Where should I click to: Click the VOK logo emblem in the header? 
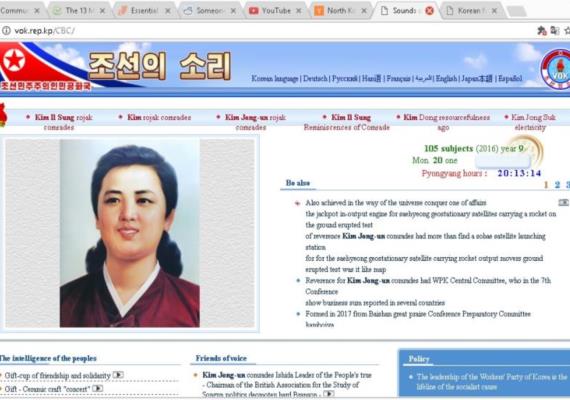pyautogui.click(x=556, y=69)
